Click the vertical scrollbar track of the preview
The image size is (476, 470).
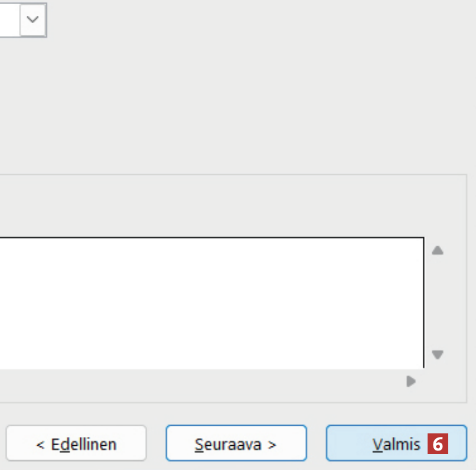(x=437, y=302)
